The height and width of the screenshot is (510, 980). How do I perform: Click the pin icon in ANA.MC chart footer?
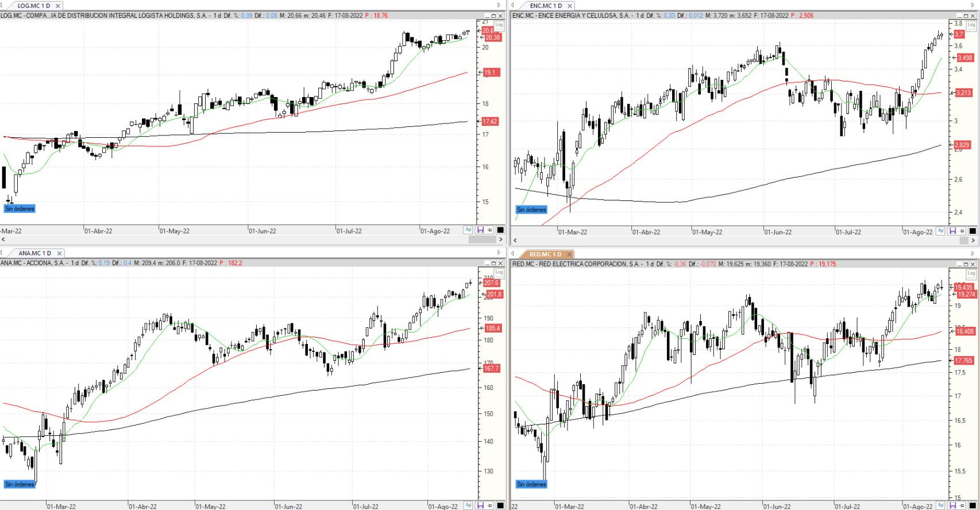pos(490,505)
